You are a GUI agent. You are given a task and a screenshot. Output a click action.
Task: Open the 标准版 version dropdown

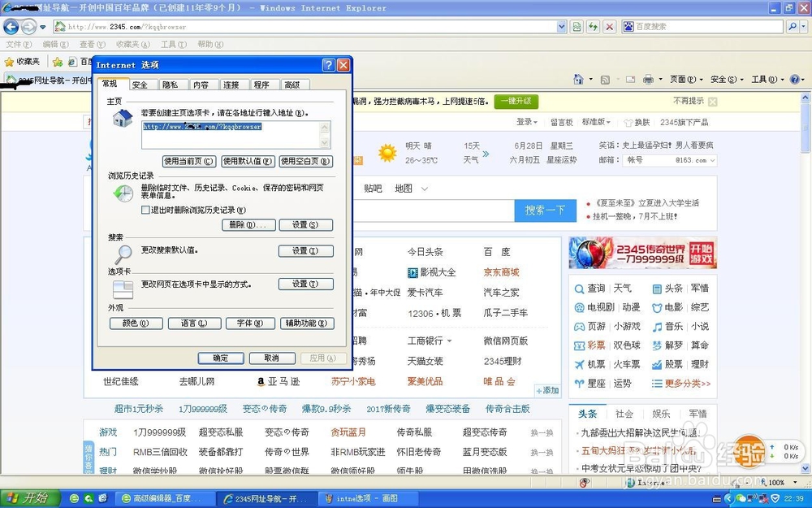(596, 122)
